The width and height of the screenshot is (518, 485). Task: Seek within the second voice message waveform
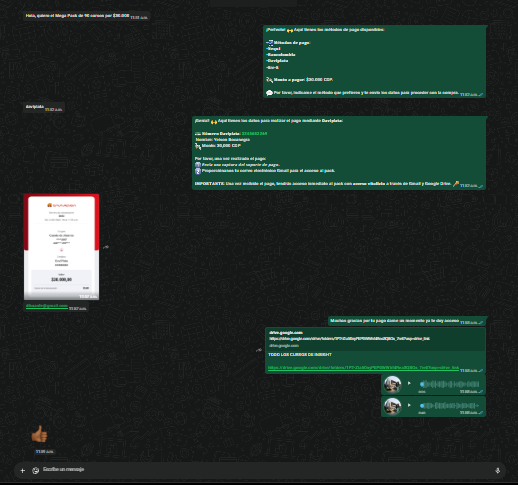[x=449, y=406]
